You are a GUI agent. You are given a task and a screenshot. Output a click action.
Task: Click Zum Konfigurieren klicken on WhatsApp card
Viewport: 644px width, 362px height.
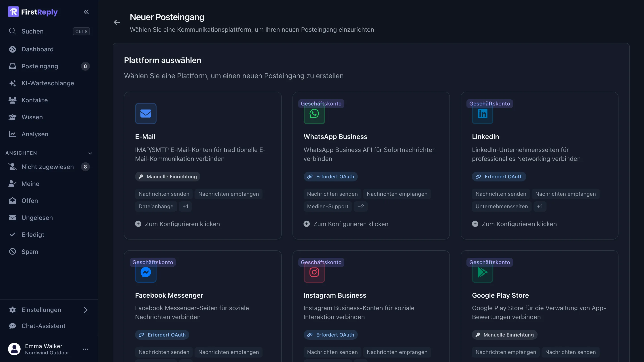(x=346, y=224)
